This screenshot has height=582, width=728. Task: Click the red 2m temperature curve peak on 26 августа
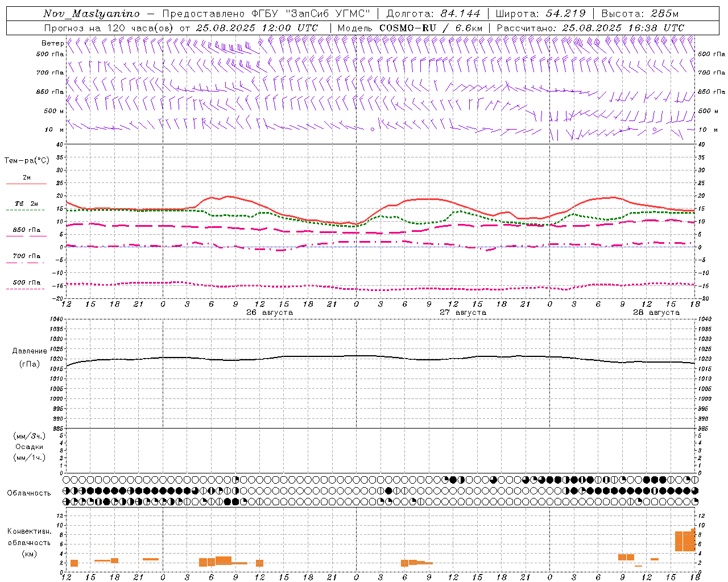tap(229, 196)
